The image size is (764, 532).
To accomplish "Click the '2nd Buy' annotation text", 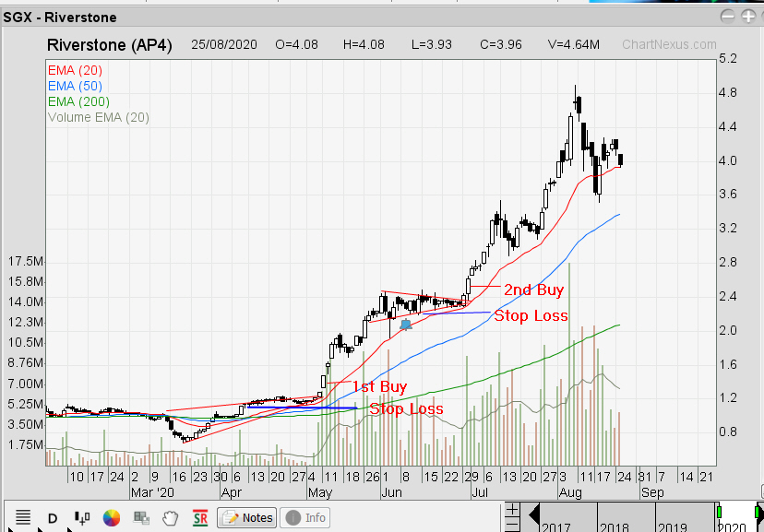I will coord(533,290).
